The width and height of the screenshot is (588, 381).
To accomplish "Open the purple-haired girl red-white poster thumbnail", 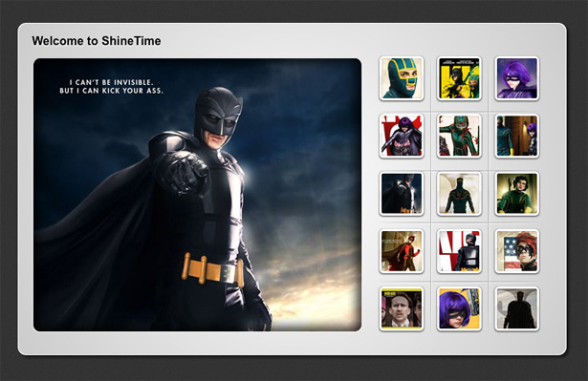I will pyautogui.click(x=402, y=136).
